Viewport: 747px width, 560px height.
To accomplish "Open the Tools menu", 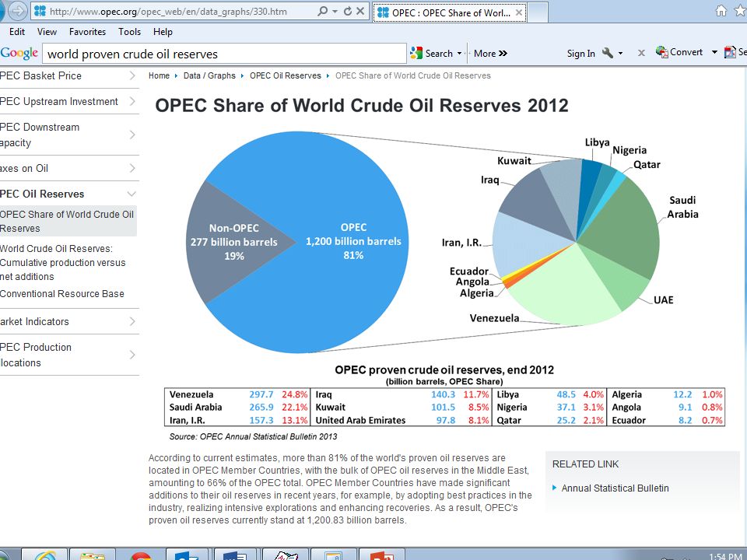I will pos(130,32).
